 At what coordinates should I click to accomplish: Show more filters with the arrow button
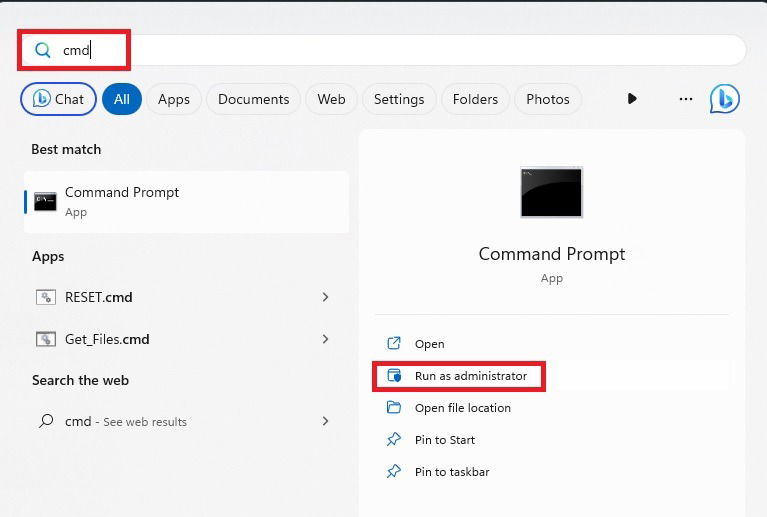click(632, 99)
